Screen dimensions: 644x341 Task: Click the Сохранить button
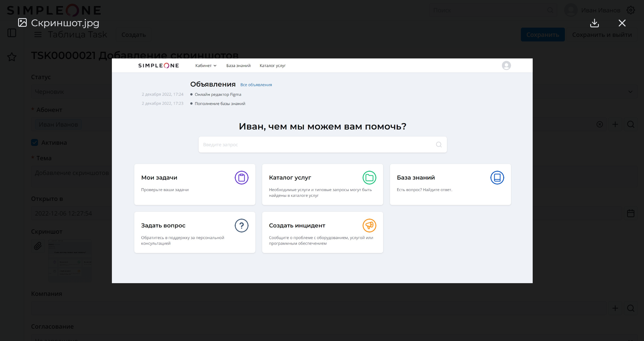(542, 35)
